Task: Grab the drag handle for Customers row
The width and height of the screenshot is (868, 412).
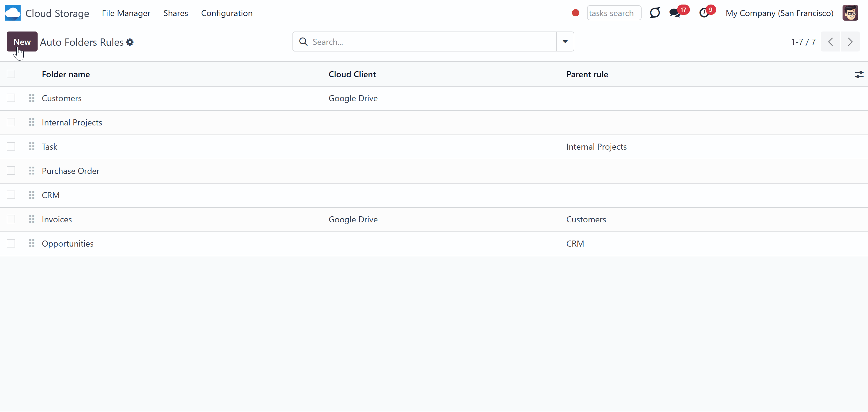Action: tap(32, 98)
